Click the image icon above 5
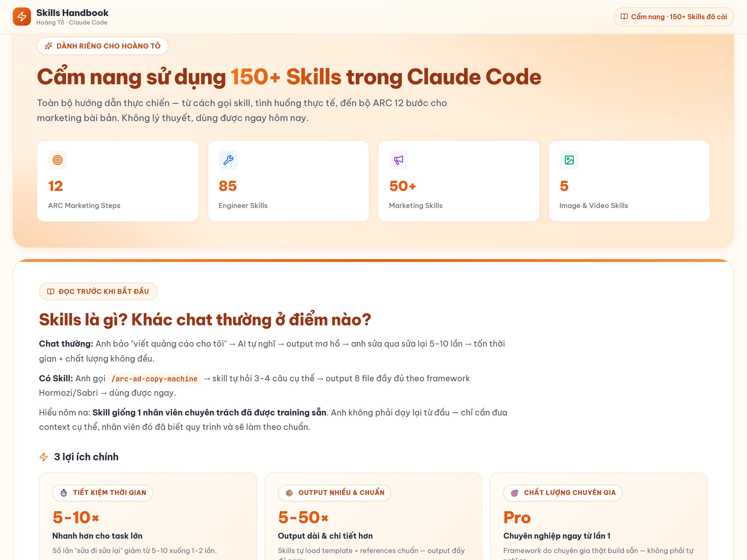This screenshot has height=560, width=747. click(x=569, y=160)
